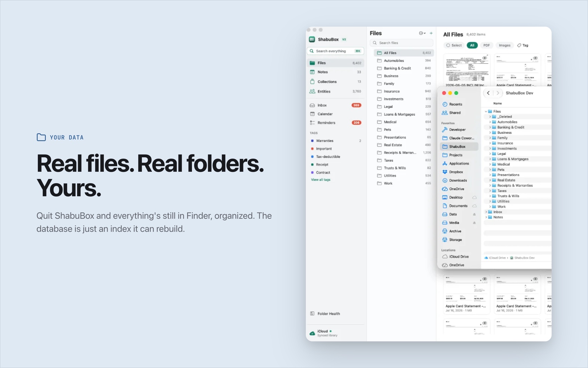Select ShabuBox in Finder favorites
The width and height of the screenshot is (588, 368).
pyautogui.click(x=459, y=147)
